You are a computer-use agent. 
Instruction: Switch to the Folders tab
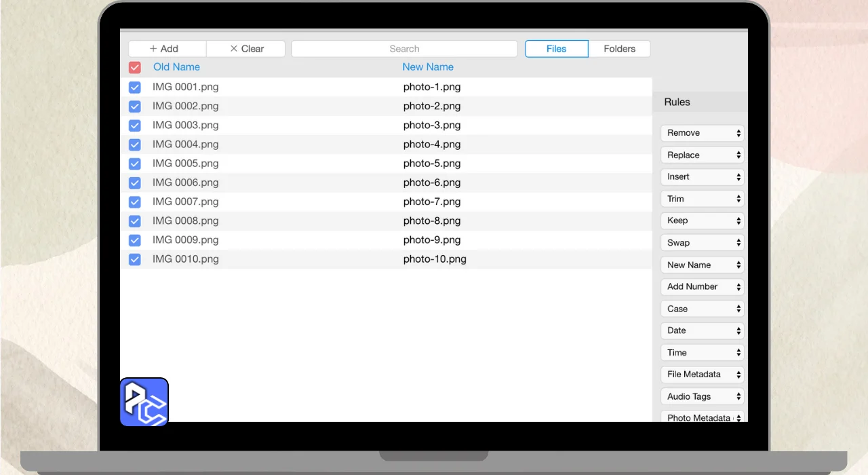click(620, 49)
